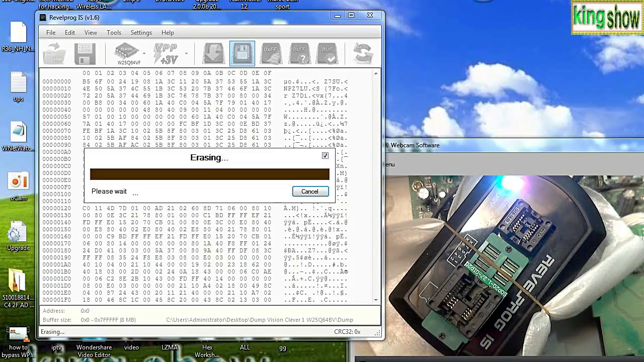644x362 pixels.
Task: Click the erasing progress bar
Action: [x=210, y=174]
